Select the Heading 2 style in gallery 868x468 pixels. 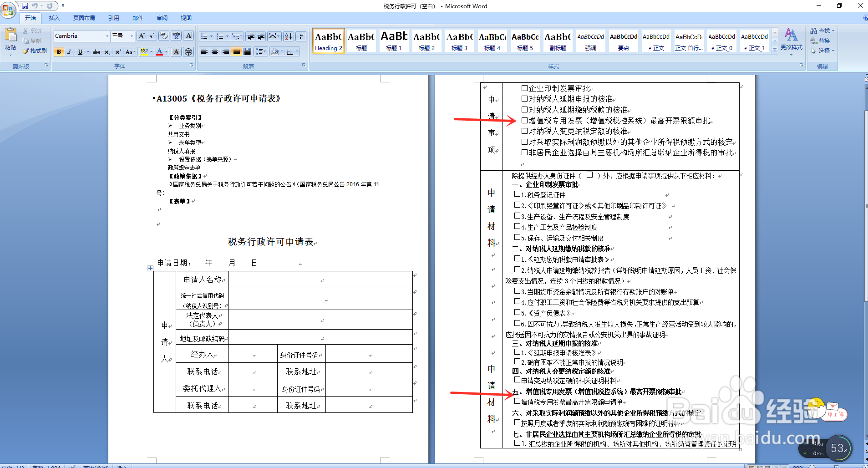[328, 41]
